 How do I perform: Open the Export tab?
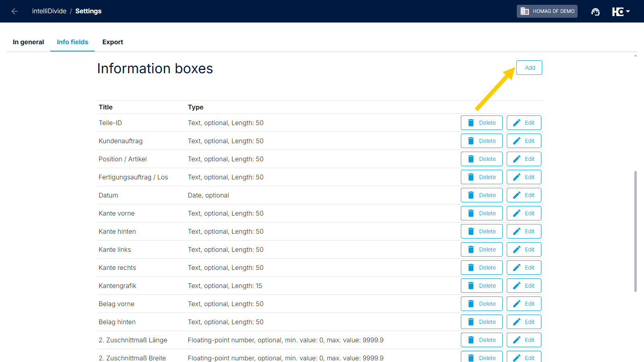tap(113, 42)
